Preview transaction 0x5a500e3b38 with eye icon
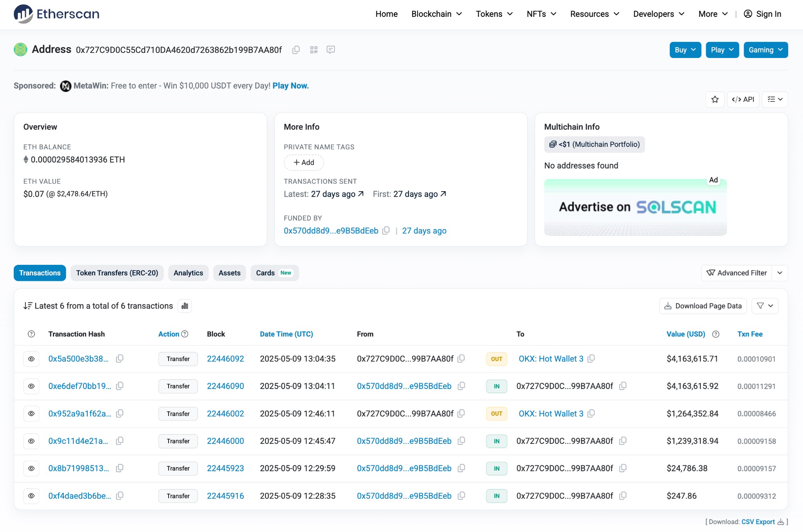 (31, 359)
